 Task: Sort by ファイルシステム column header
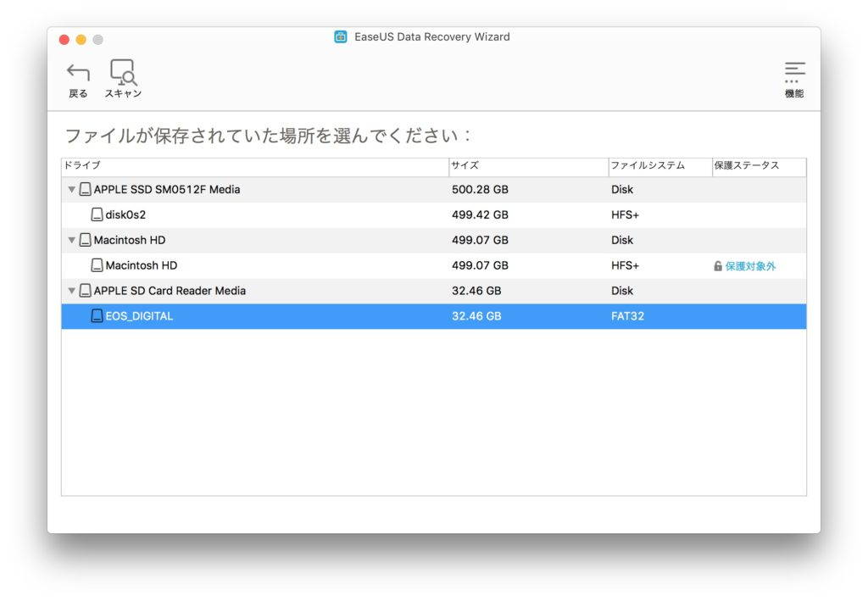(660, 165)
